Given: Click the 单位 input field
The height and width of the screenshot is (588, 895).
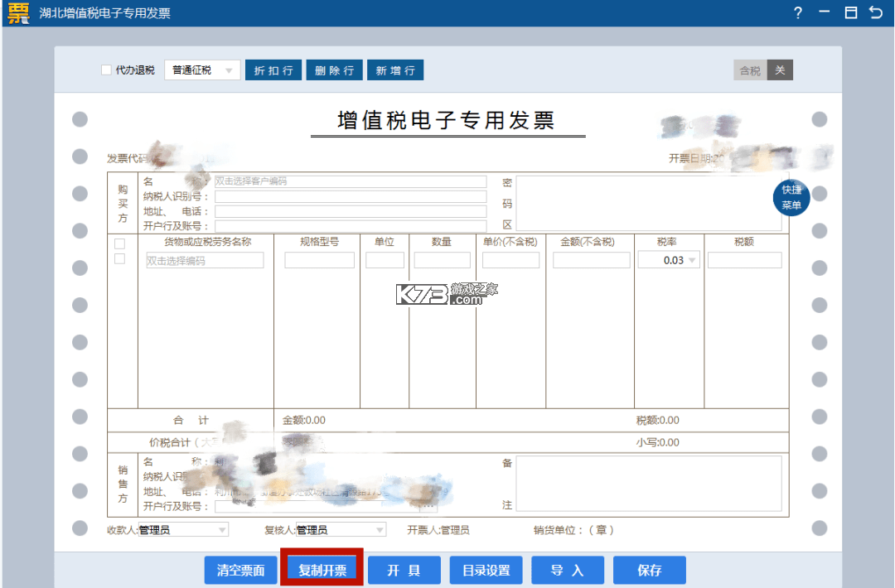Looking at the screenshot, I should (x=385, y=260).
